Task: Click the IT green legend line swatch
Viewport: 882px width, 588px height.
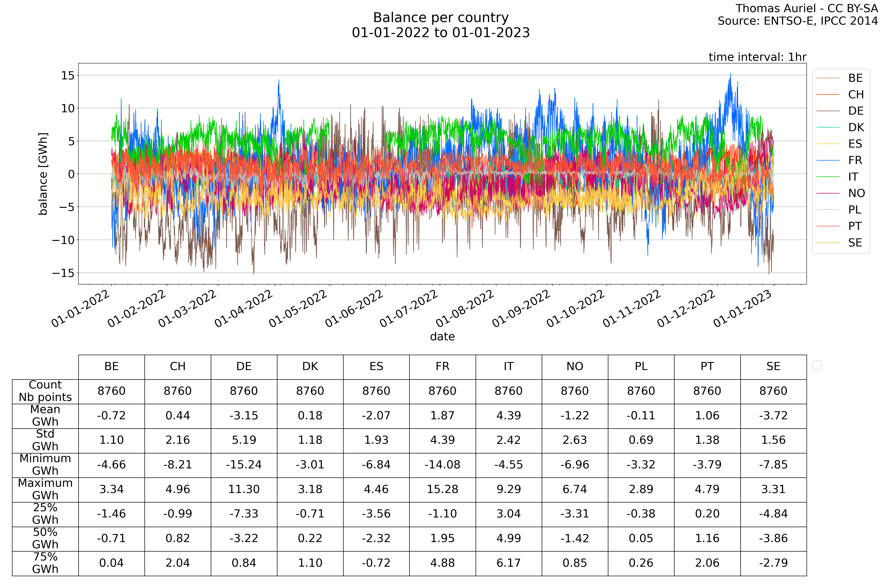Action: (828, 177)
